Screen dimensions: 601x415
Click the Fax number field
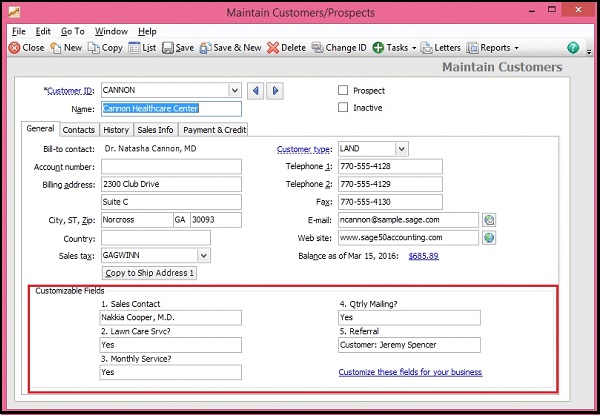click(390, 202)
